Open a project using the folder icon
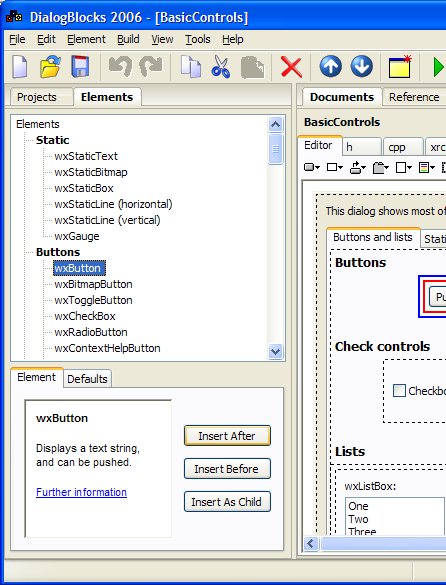The width and height of the screenshot is (446, 585). [x=50, y=66]
